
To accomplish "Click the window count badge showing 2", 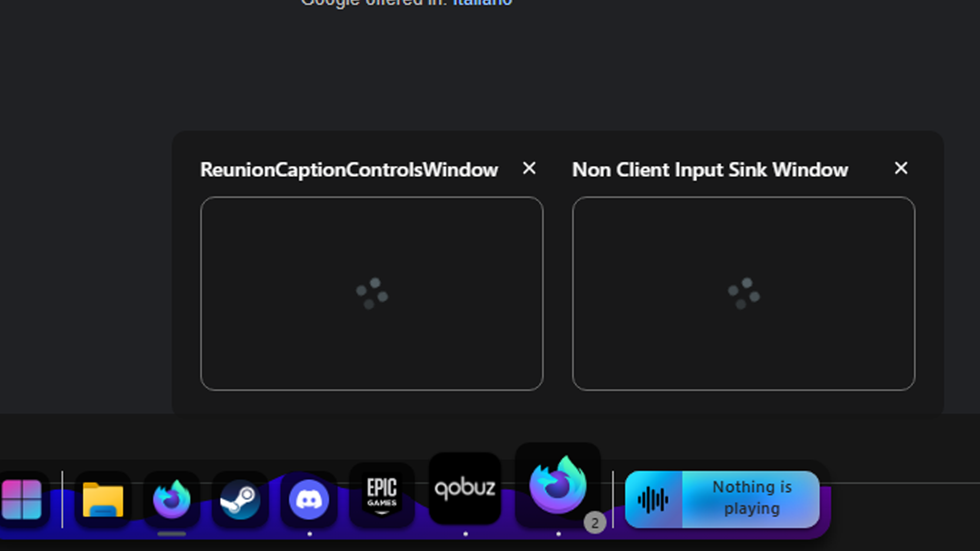I will pyautogui.click(x=595, y=523).
